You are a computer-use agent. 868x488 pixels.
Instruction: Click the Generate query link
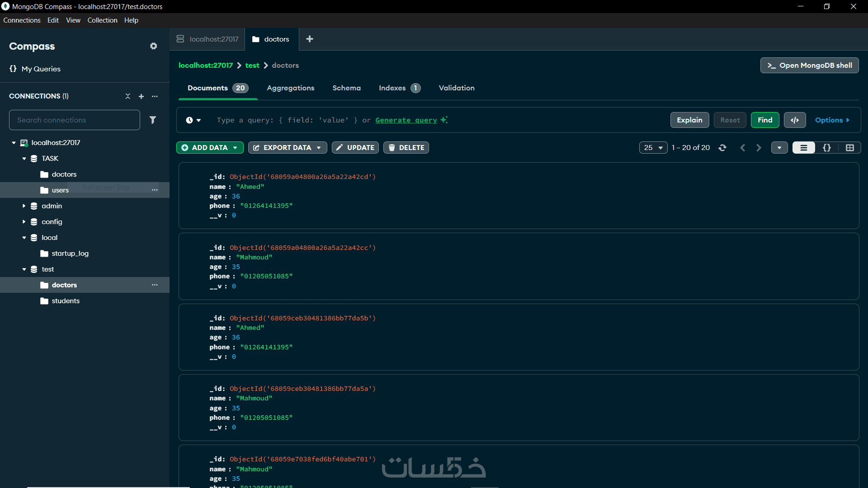point(406,120)
